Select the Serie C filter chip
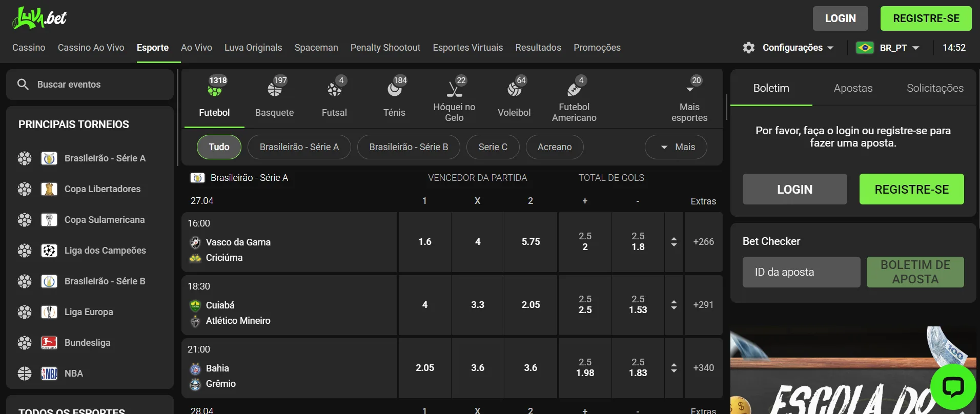 coord(493,147)
